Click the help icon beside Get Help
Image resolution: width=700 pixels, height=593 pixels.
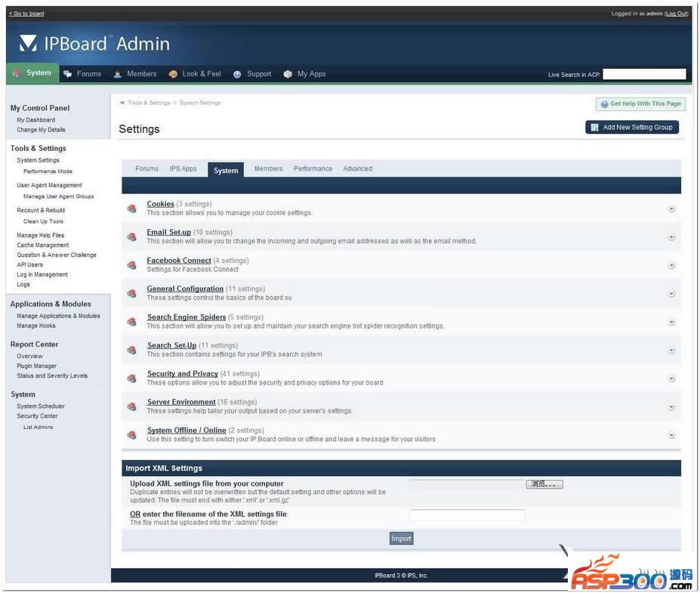[604, 104]
